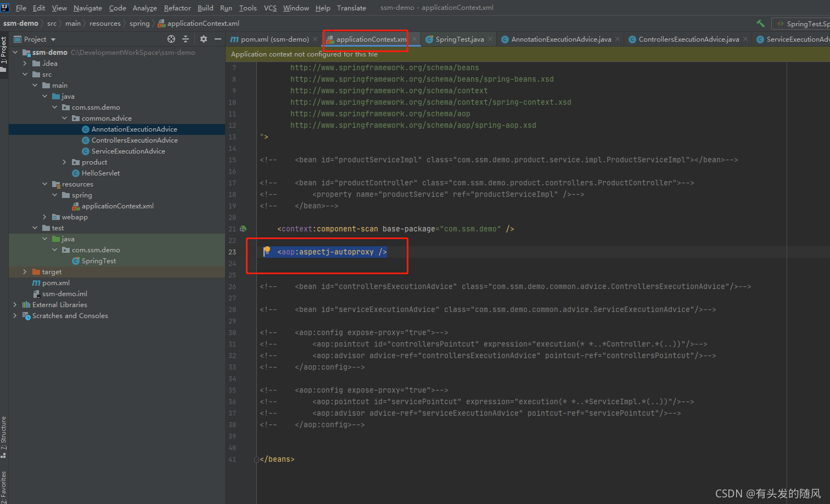The height and width of the screenshot is (504, 830).
Task: Close the pom.xml editor tab
Action: [x=315, y=39]
